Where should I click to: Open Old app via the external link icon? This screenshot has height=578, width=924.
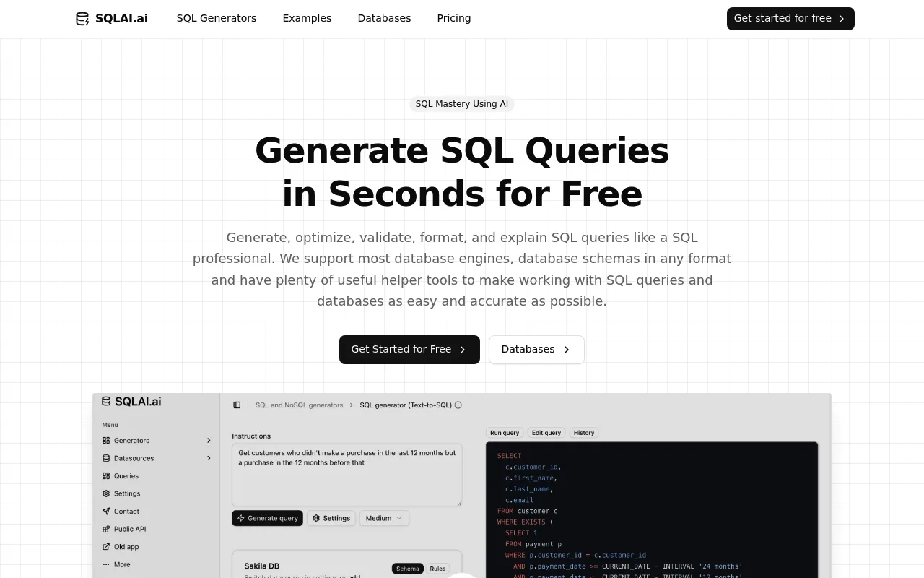[x=106, y=547]
